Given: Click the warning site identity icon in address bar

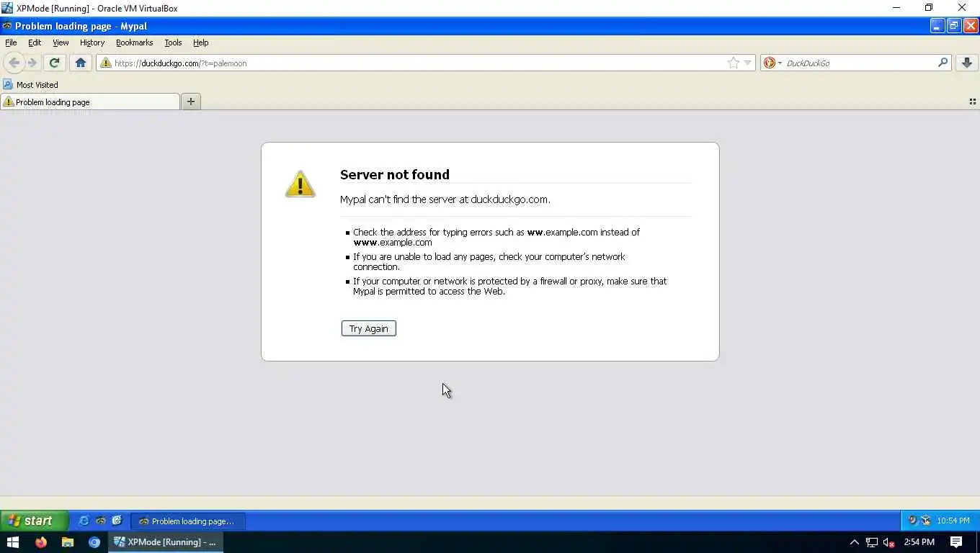Looking at the screenshot, I should click(106, 63).
